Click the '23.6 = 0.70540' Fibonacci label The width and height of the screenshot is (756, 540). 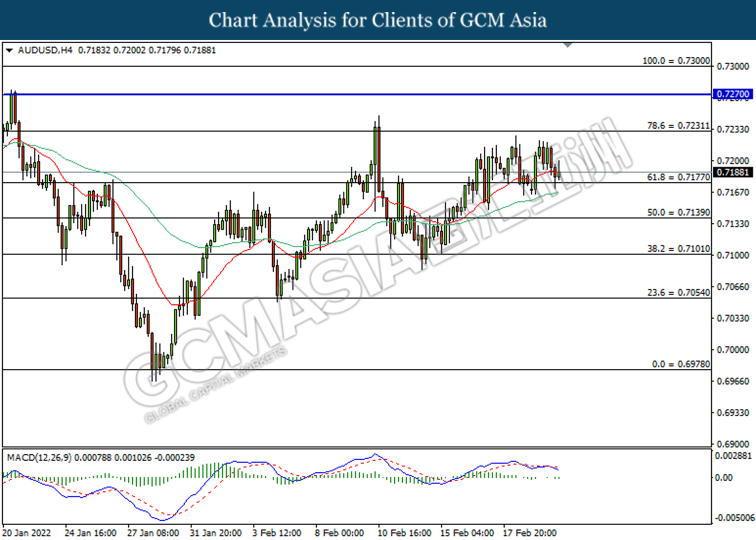[678, 292]
